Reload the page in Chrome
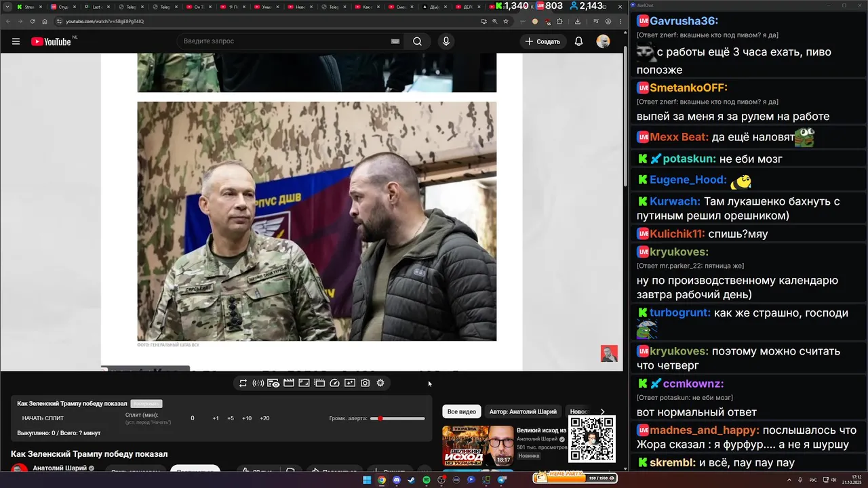 [32, 21]
